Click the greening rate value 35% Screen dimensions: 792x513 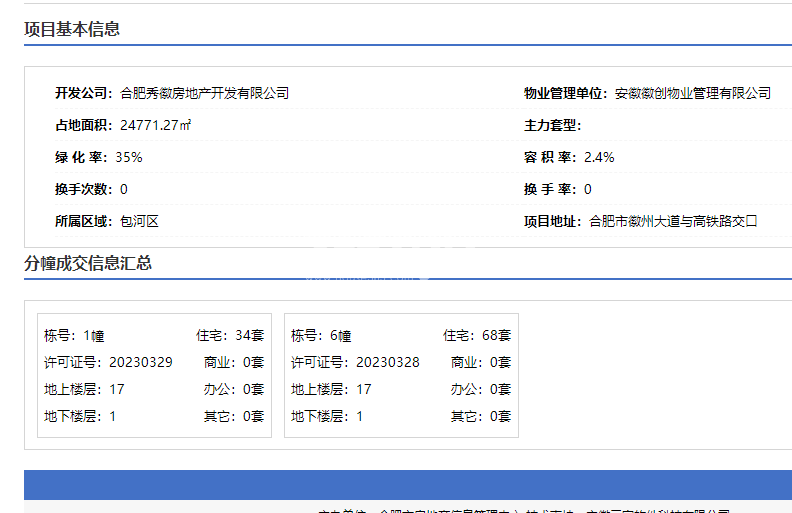129,158
